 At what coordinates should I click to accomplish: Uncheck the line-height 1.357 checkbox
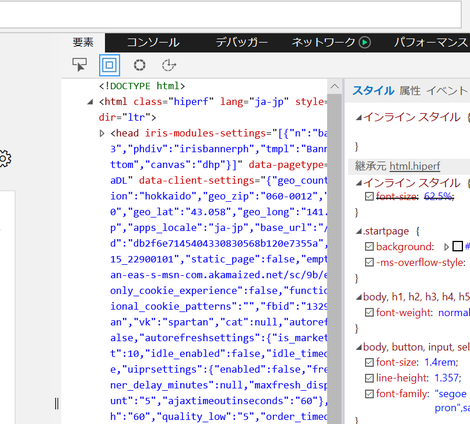pos(369,378)
